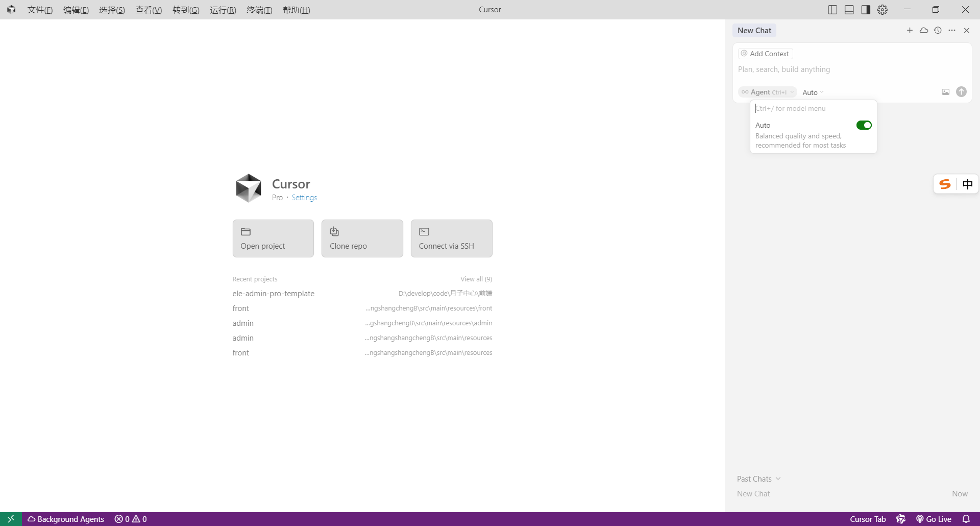This screenshot has height=526, width=980.
Task: Toggle the bottom panel layout icon
Action: coord(849,10)
